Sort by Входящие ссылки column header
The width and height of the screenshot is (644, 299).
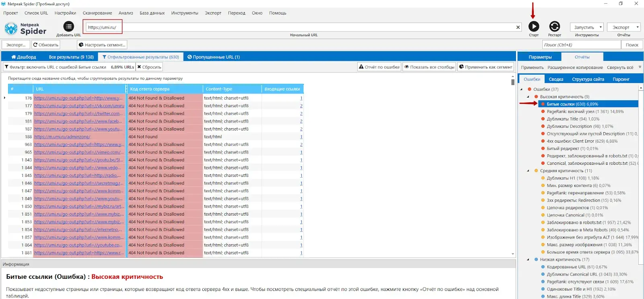(282, 89)
